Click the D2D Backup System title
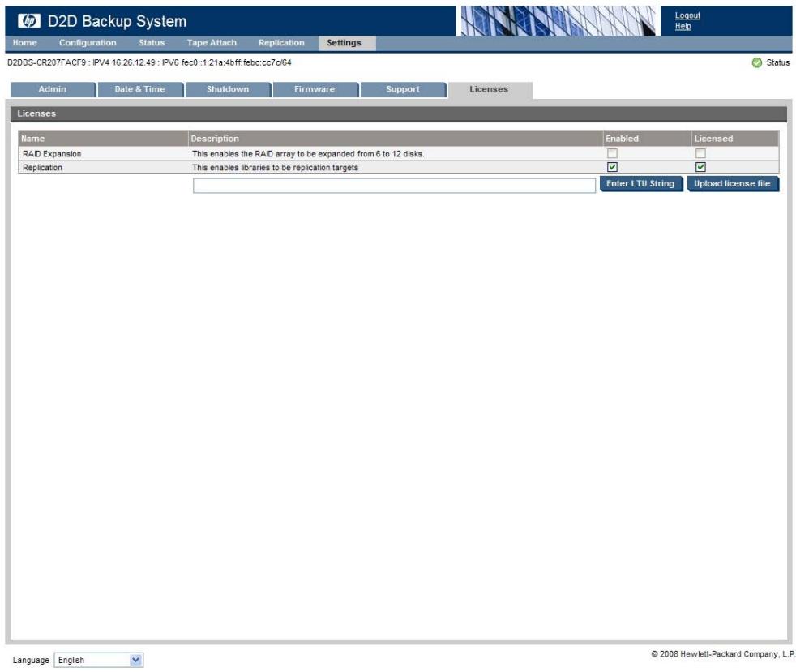Viewport: 796px width, 672px height. (x=117, y=21)
